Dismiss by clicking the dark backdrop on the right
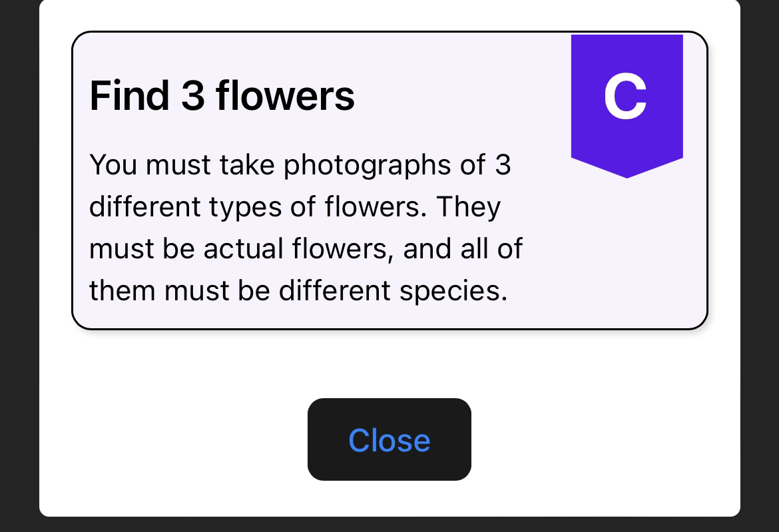The image size is (779, 532). (x=760, y=266)
